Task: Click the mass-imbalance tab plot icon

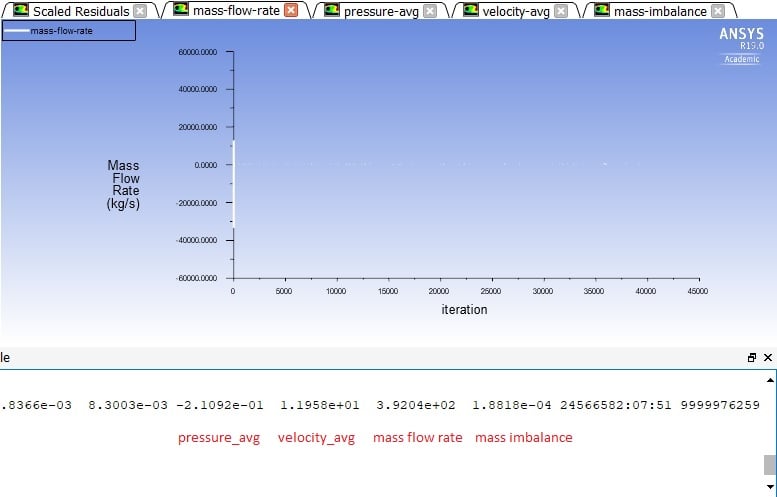Action: pyautogui.click(x=602, y=10)
